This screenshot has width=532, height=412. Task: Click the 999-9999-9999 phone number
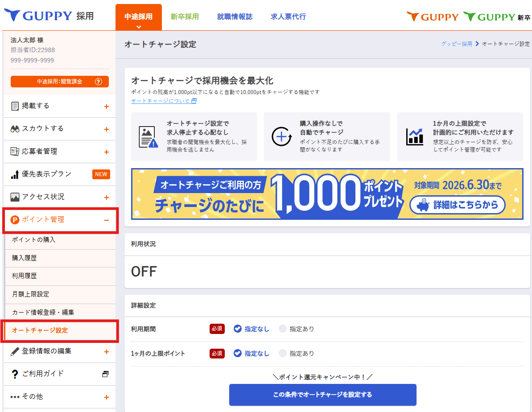click(32, 60)
